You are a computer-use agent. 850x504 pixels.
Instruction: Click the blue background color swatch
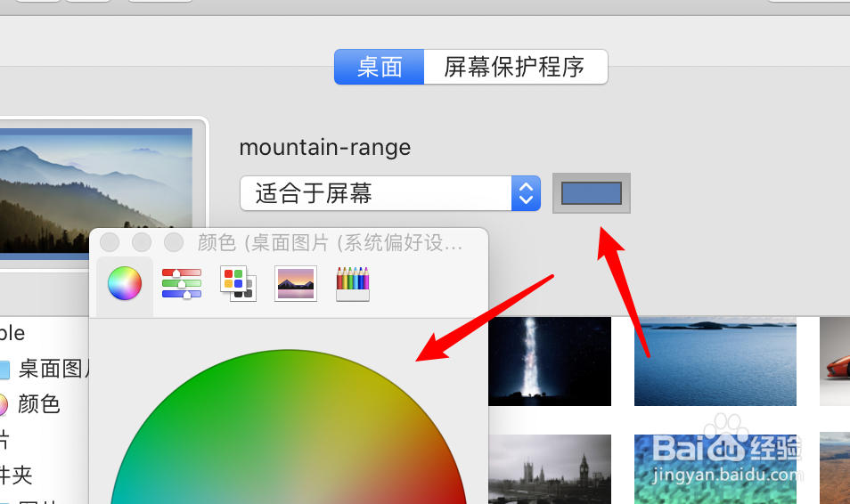(x=592, y=193)
